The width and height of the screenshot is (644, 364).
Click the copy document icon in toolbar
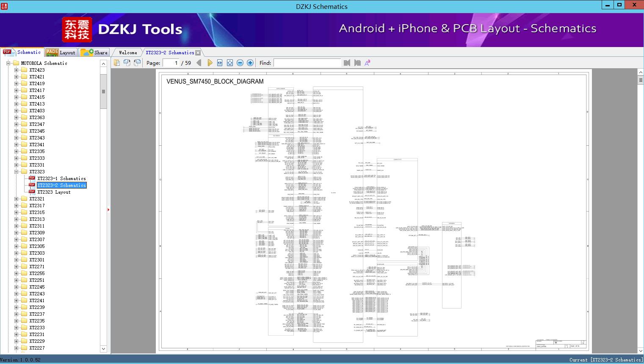(x=117, y=63)
